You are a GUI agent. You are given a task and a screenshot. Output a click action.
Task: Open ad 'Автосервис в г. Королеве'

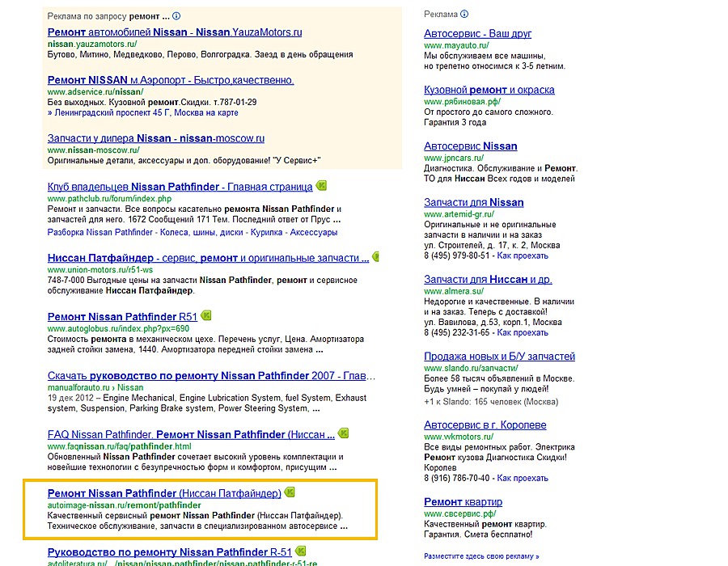coord(485,425)
